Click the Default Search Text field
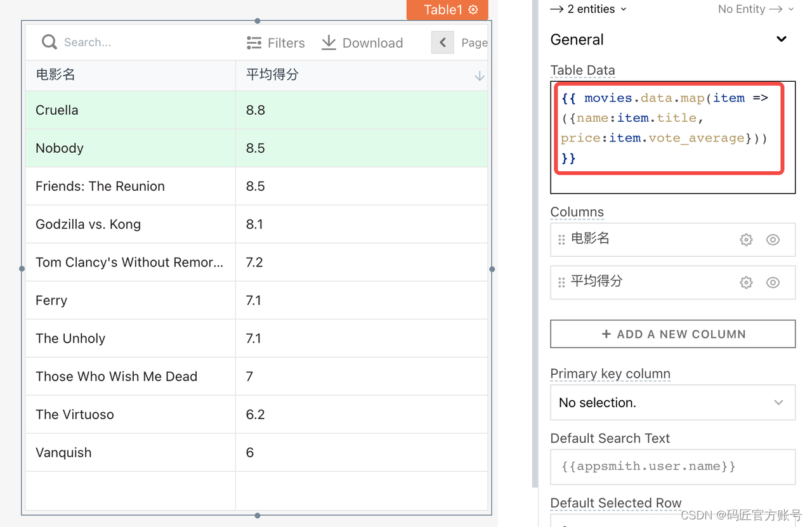 click(x=672, y=467)
